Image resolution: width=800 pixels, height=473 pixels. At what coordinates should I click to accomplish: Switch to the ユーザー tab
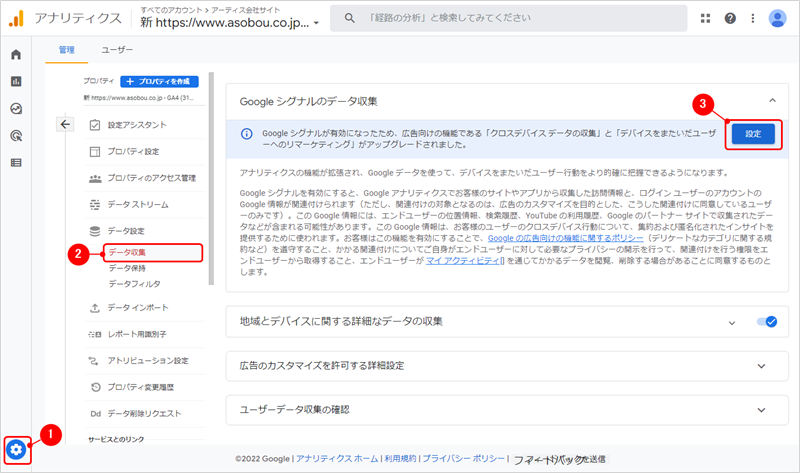point(117,49)
